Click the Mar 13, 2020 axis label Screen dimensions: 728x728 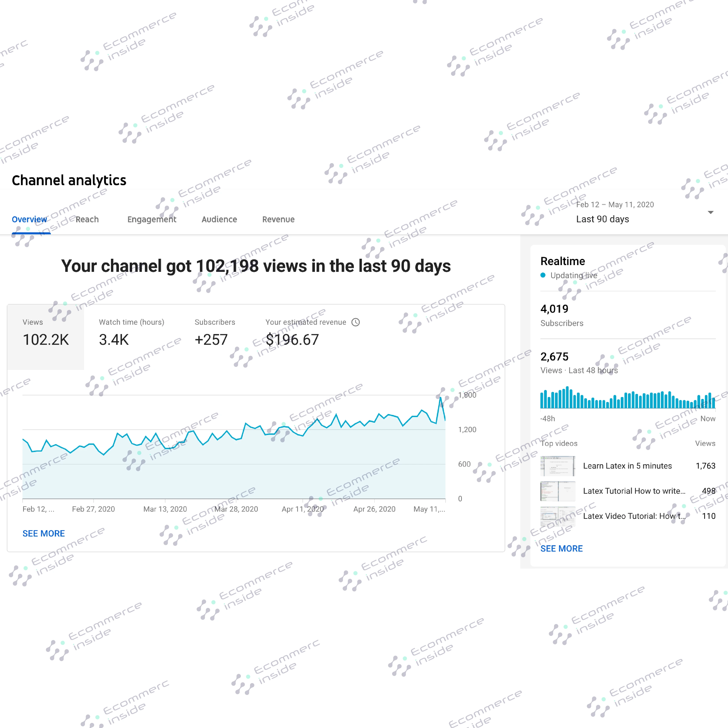click(x=165, y=509)
